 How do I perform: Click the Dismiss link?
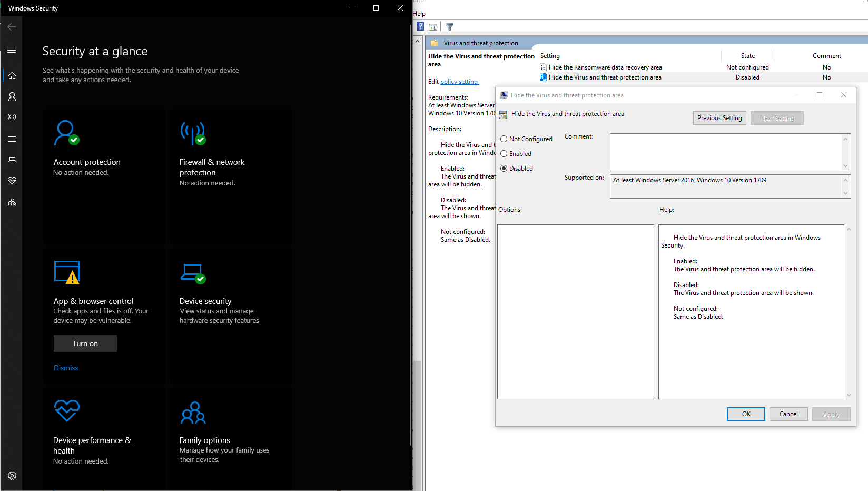66,368
